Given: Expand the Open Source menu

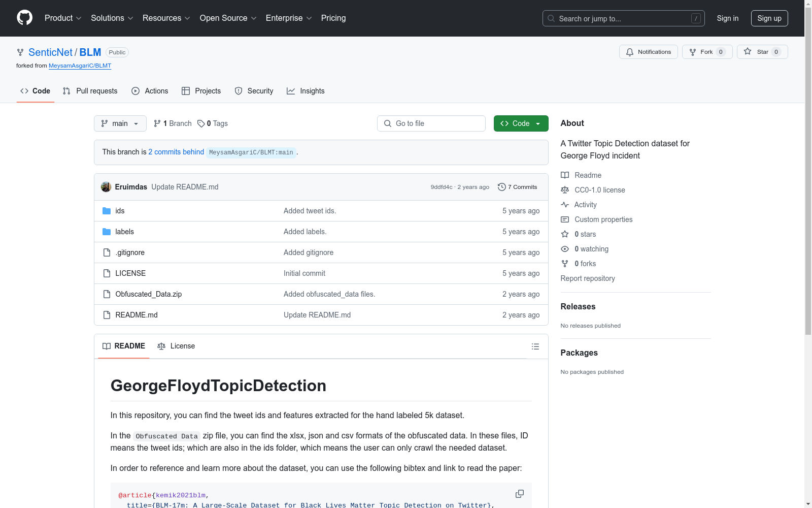Looking at the screenshot, I should 228,18.
